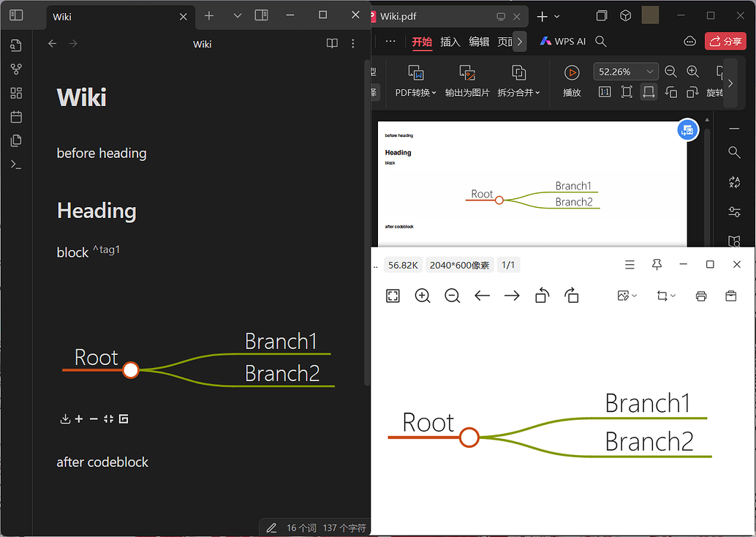This screenshot has width=756, height=537.
Task: Fit PDF page to window in WPS
Action: [627, 92]
